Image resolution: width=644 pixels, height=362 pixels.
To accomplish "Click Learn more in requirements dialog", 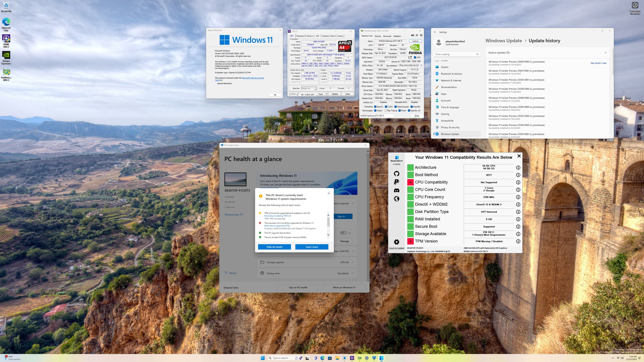I will [x=312, y=247].
